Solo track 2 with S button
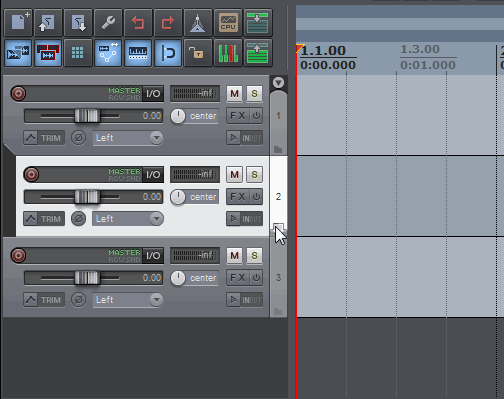This screenshot has height=399, width=504. [254, 174]
